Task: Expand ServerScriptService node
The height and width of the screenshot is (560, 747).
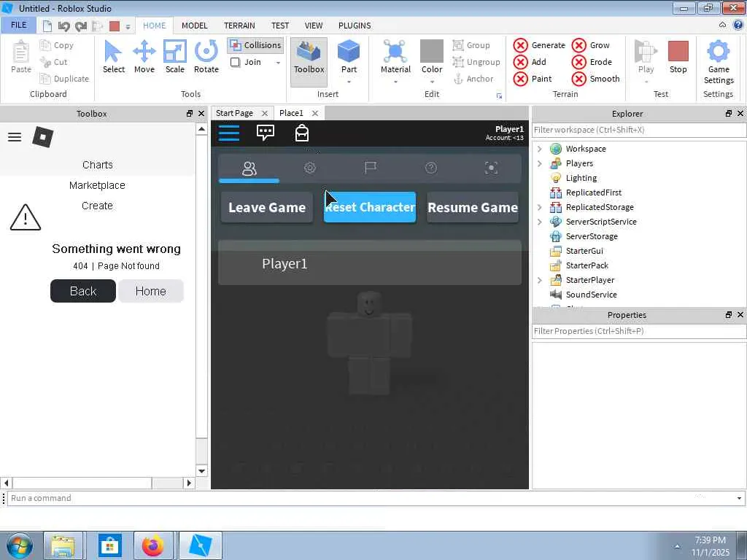Action: click(539, 222)
